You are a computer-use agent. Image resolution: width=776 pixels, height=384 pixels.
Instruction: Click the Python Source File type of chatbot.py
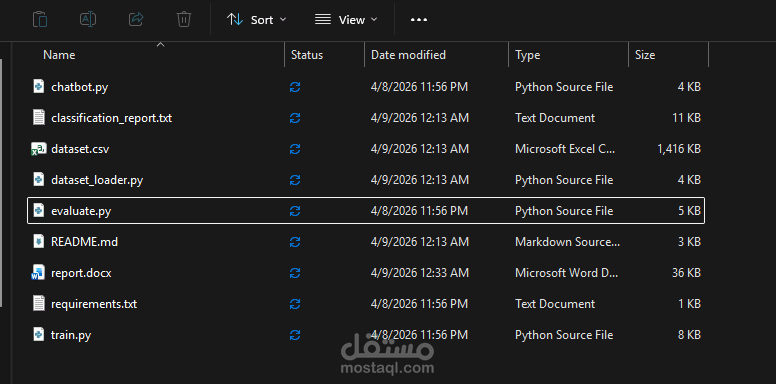[x=564, y=87]
